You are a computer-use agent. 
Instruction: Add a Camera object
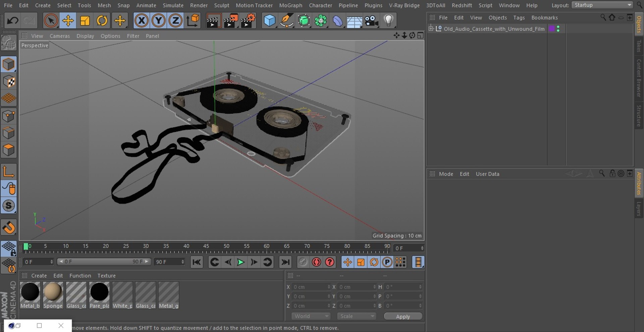point(371,21)
